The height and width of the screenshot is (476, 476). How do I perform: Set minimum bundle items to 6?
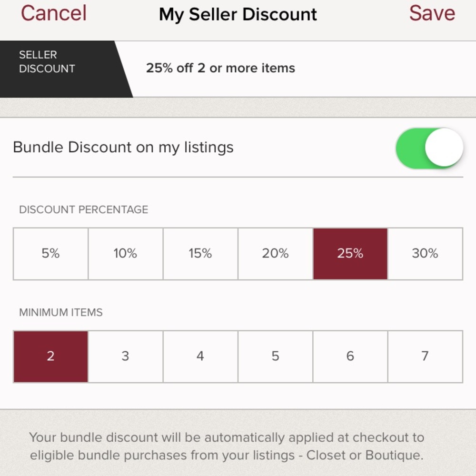click(350, 357)
